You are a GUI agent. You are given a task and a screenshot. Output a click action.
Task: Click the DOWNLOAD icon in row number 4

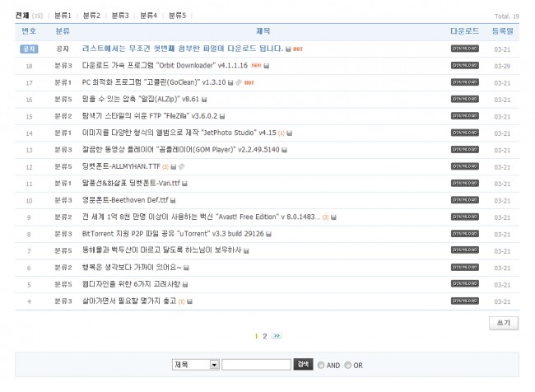464,301
